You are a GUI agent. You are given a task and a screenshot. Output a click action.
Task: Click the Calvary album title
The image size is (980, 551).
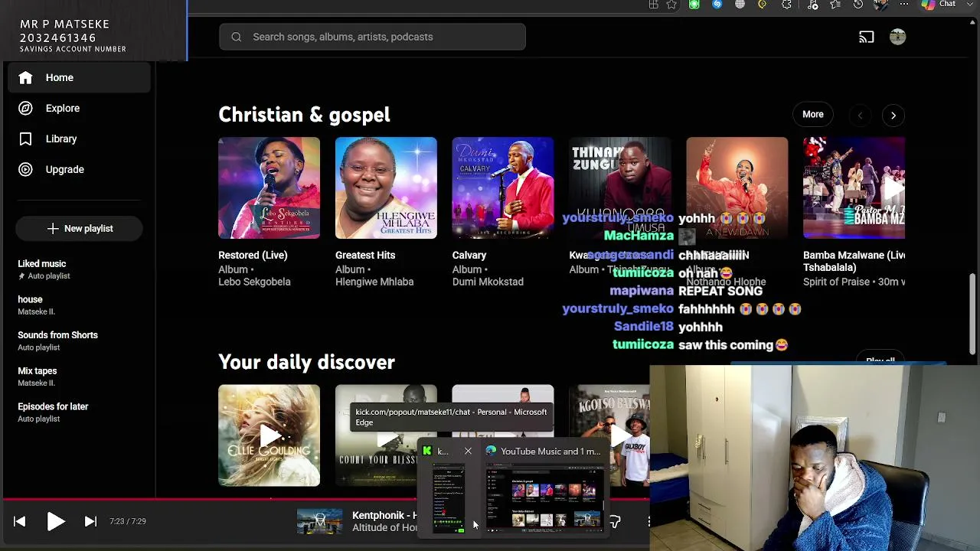pyautogui.click(x=469, y=255)
